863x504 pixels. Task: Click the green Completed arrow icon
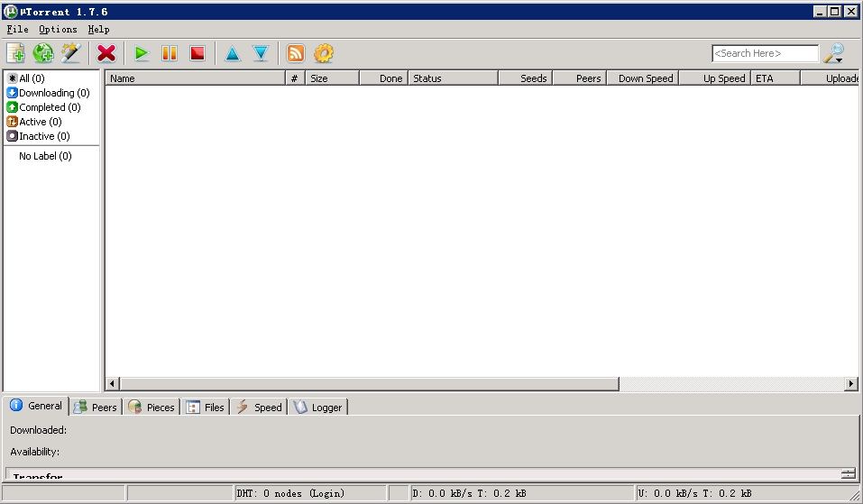point(12,107)
